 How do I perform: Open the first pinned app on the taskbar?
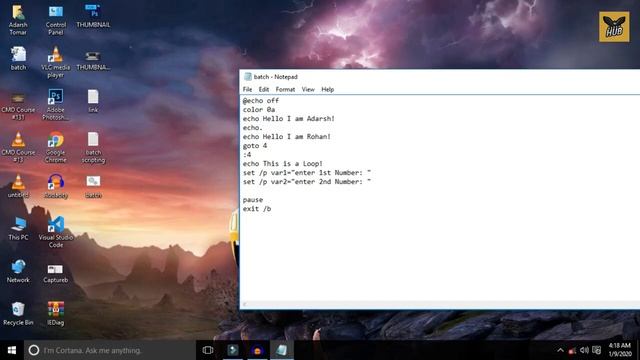pyautogui.click(x=233, y=350)
